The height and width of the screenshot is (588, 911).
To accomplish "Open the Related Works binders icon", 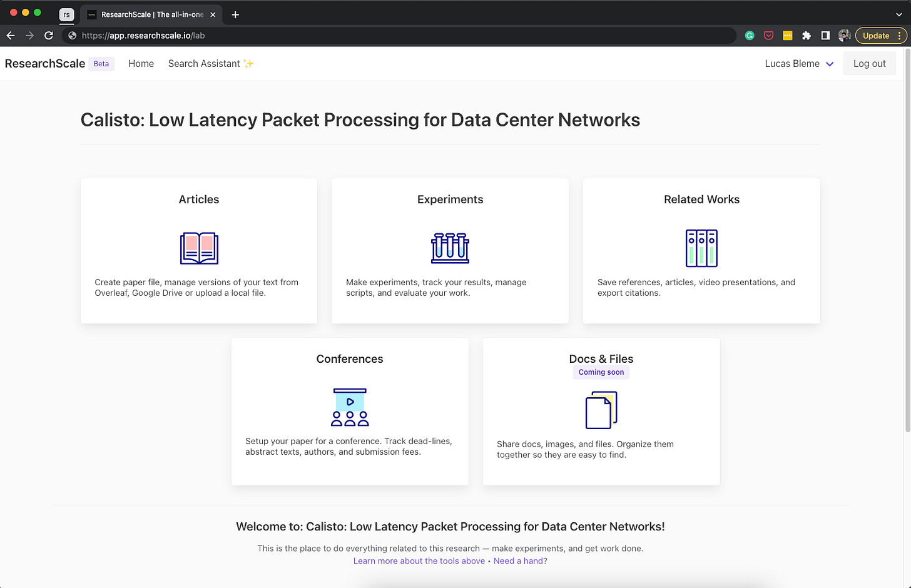I will click(x=701, y=248).
